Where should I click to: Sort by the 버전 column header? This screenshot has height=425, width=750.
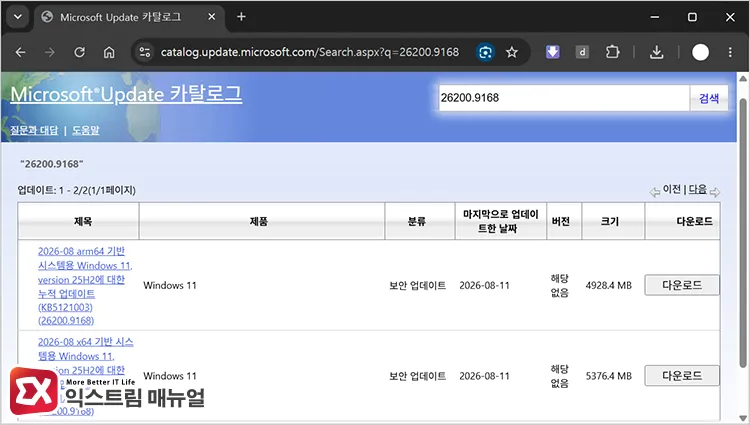point(564,221)
